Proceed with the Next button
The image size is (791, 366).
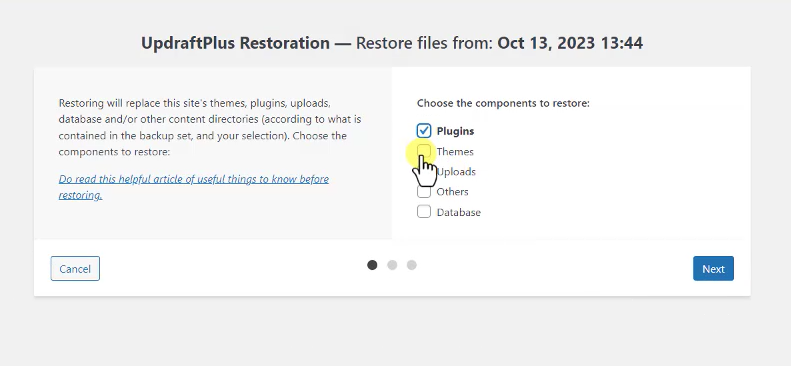pyautogui.click(x=713, y=269)
